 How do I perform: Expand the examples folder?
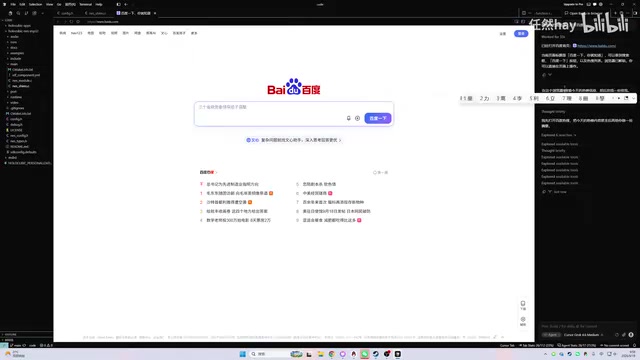pos(17,53)
